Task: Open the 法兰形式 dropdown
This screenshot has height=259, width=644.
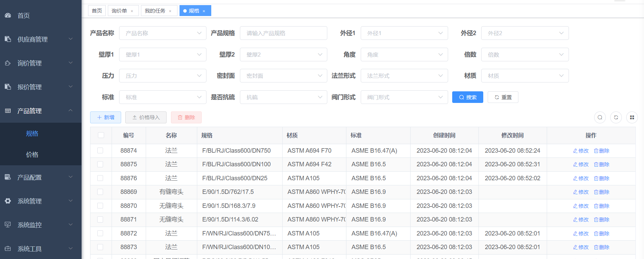Action: (404, 76)
